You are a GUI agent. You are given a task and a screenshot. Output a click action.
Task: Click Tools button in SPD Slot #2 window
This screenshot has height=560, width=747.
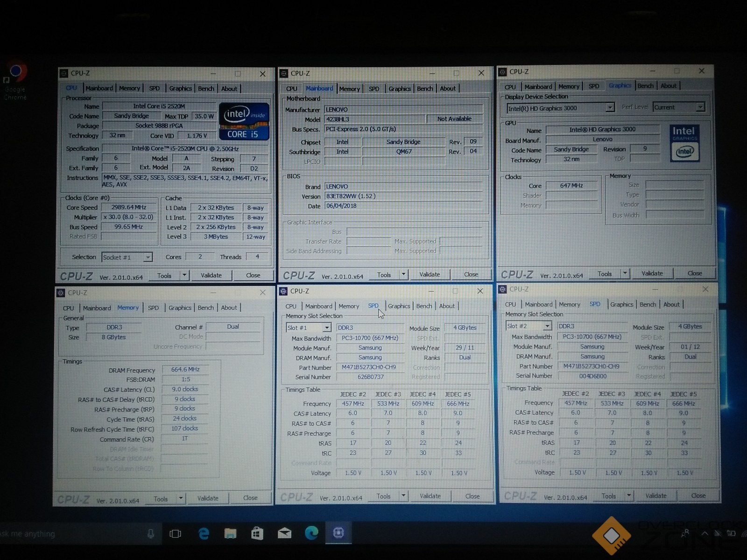click(608, 496)
